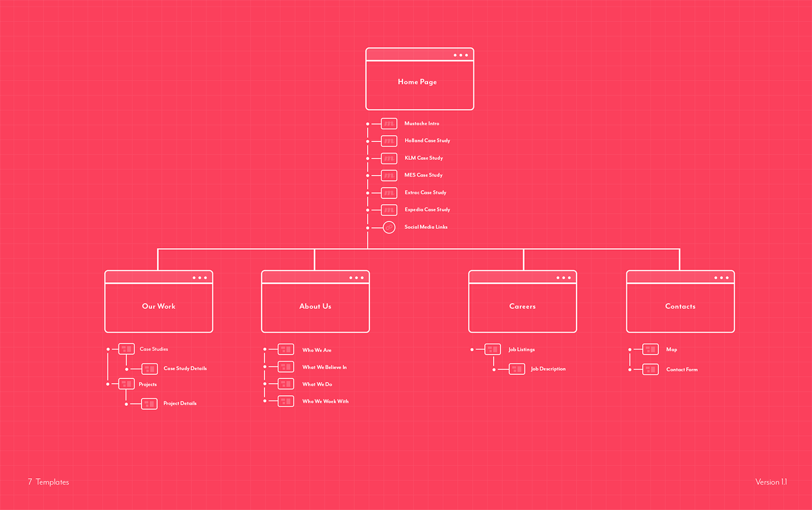Select the "Projects" text label

click(148, 384)
